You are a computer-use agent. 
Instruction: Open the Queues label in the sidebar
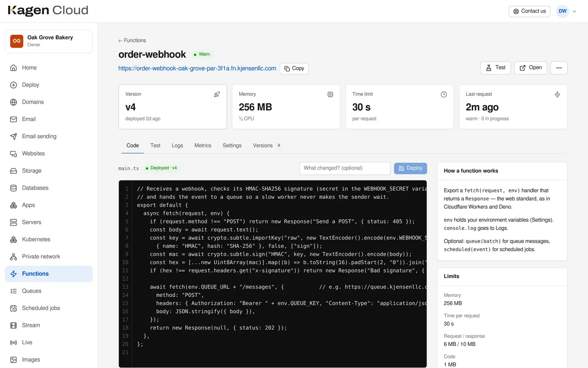(32, 291)
